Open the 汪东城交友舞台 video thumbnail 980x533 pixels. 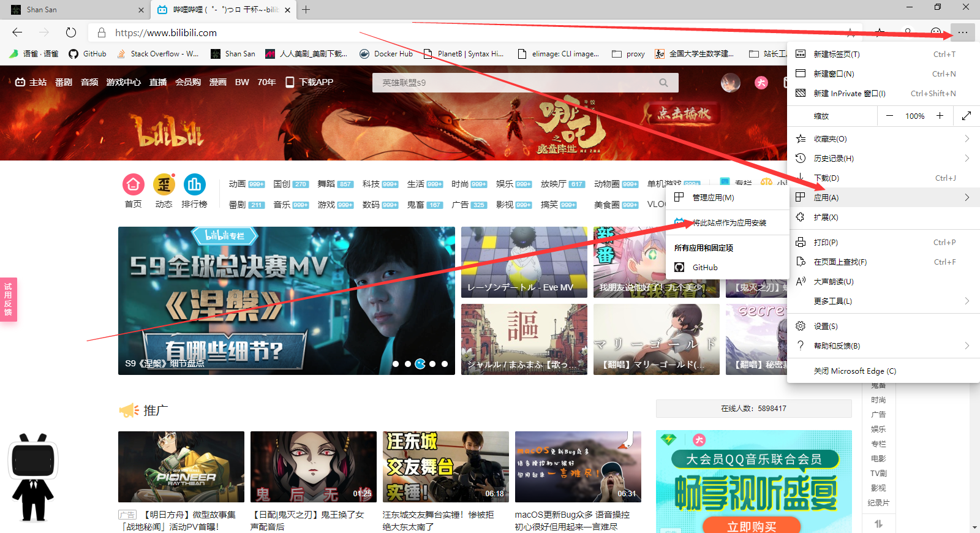tap(446, 467)
